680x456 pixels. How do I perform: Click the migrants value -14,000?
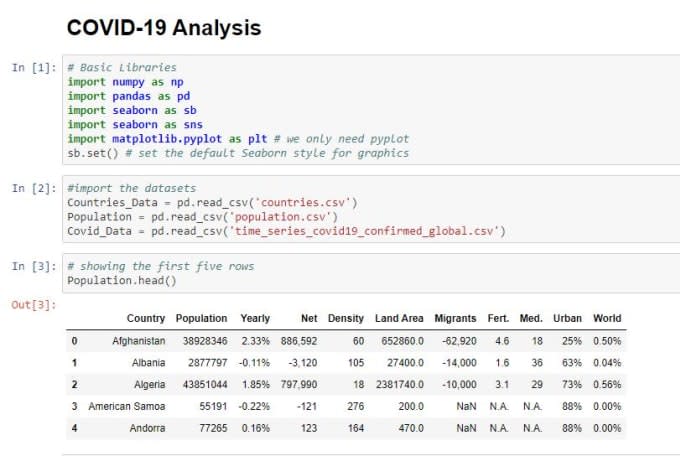click(x=459, y=363)
